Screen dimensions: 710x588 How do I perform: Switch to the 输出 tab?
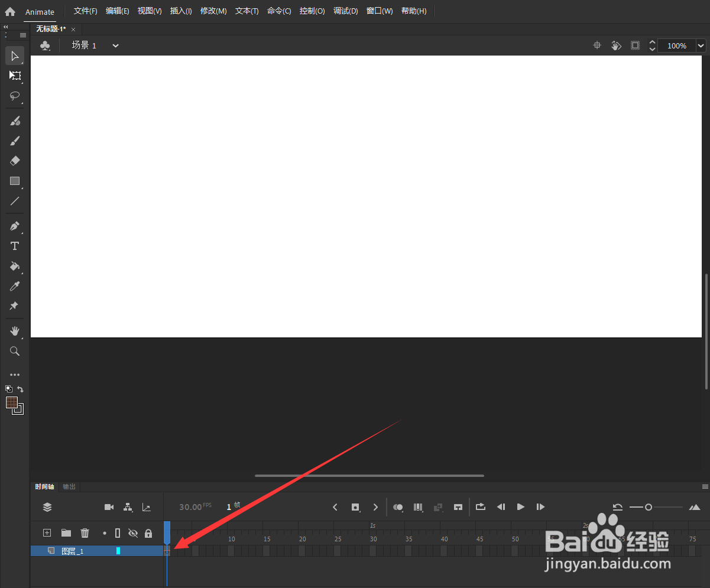coord(69,487)
